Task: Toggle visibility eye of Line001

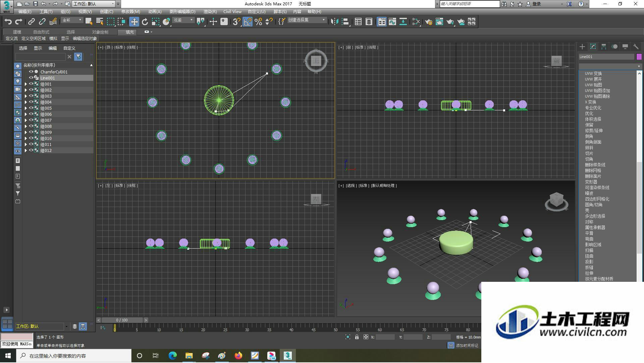Action: [x=31, y=78]
